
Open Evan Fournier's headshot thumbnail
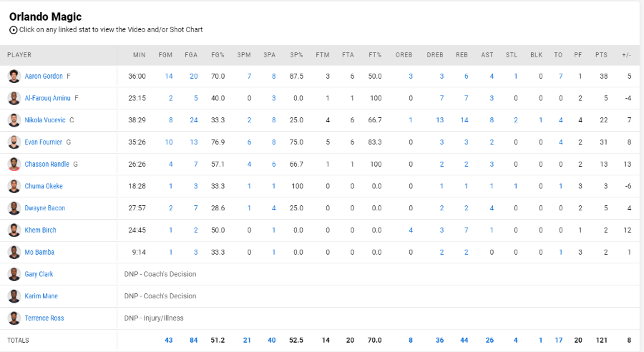click(14, 142)
